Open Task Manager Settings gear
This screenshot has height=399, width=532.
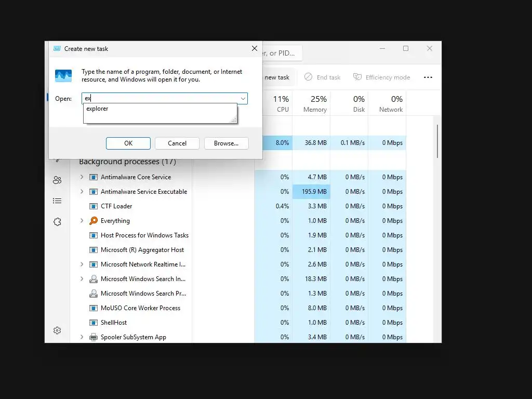click(x=57, y=330)
